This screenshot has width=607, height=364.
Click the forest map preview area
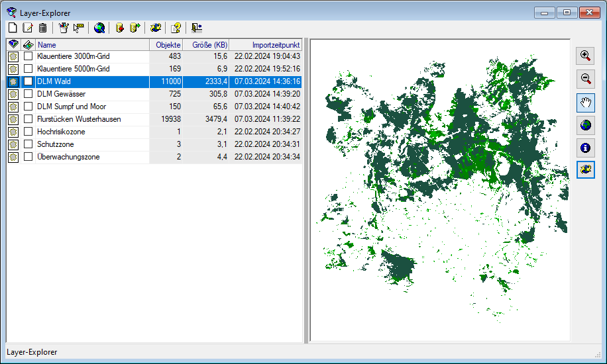point(440,190)
